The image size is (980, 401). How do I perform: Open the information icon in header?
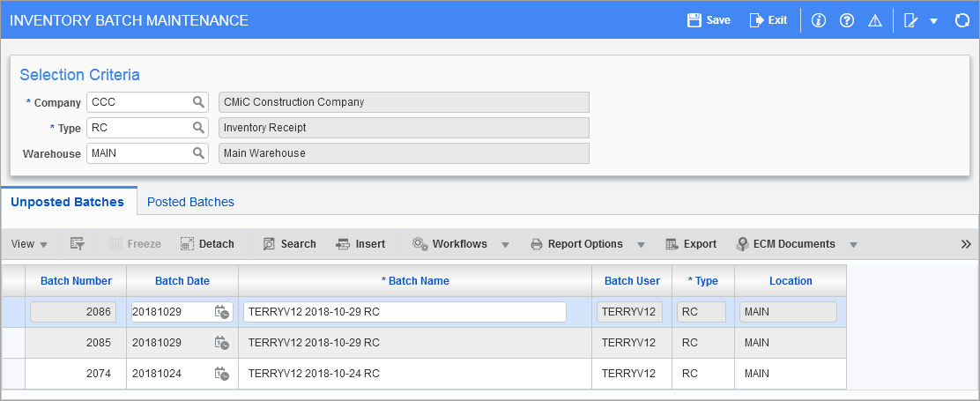(818, 20)
